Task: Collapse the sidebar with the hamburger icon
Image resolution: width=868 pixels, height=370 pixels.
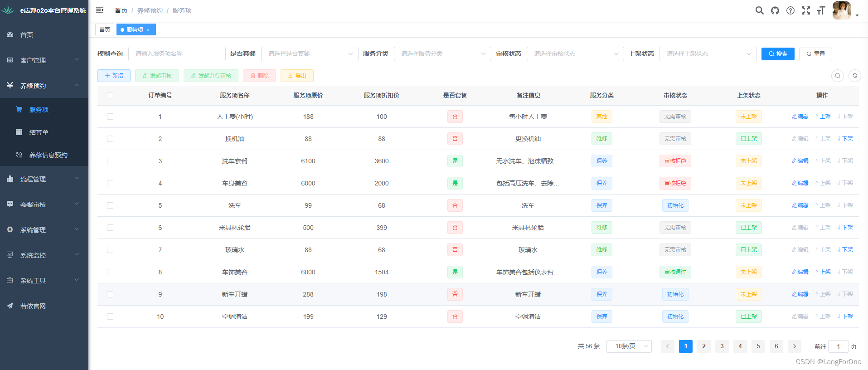Action: pos(100,10)
